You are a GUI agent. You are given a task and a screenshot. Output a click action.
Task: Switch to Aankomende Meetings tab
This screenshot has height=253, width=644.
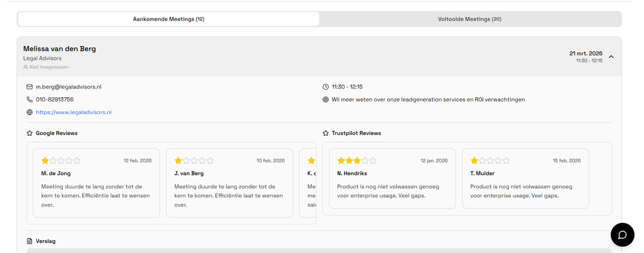click(169, 19)
